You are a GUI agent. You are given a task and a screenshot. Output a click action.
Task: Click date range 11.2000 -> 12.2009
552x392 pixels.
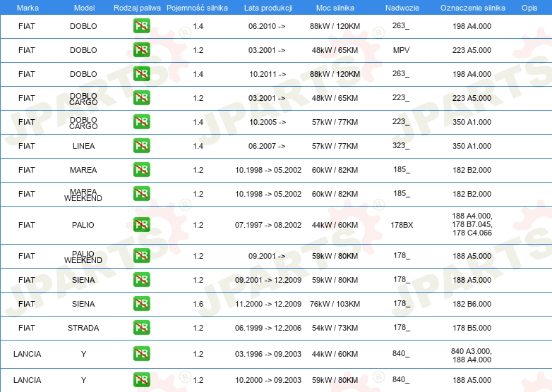pyautogui.click(x=268, y=304)
